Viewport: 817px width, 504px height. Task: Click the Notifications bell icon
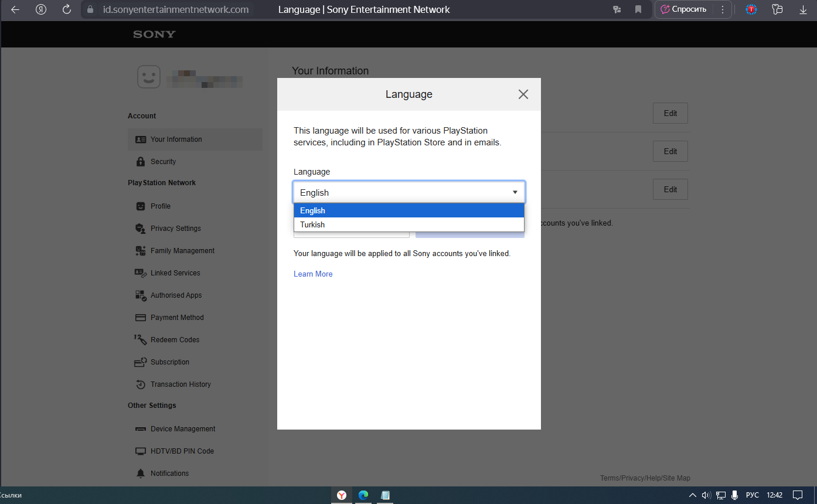(x=141, y=474)
